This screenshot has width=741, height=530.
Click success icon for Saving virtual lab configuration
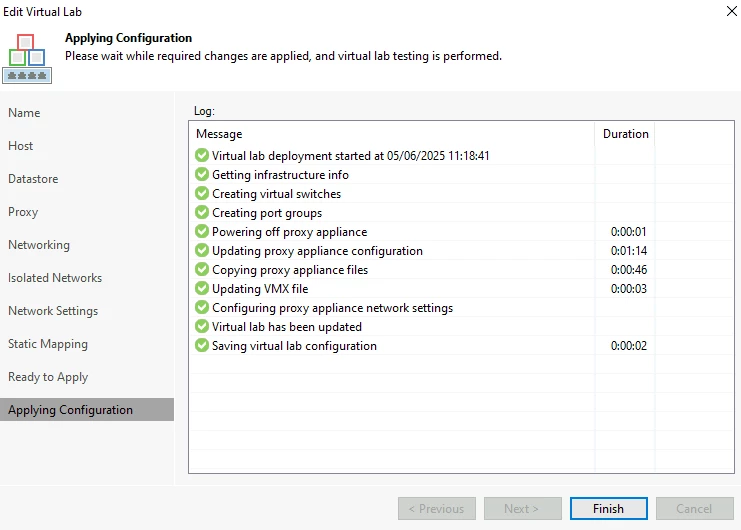[202, 345]
